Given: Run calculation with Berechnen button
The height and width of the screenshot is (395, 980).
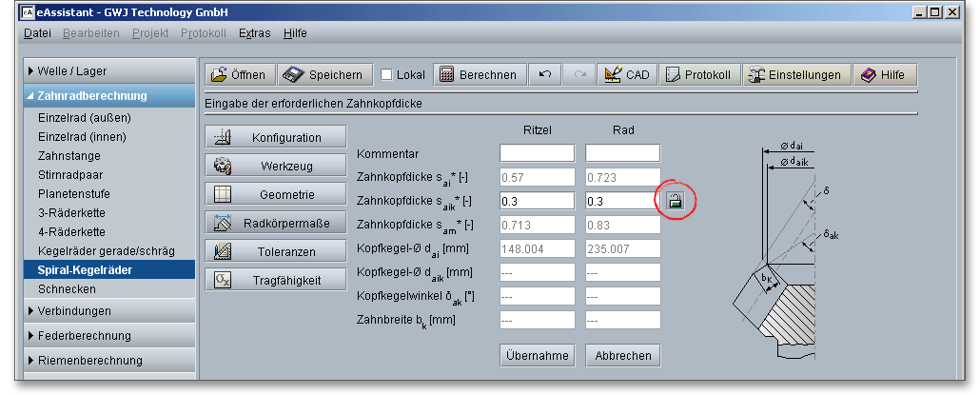Looking at the screenshot, I should point(480,75).
